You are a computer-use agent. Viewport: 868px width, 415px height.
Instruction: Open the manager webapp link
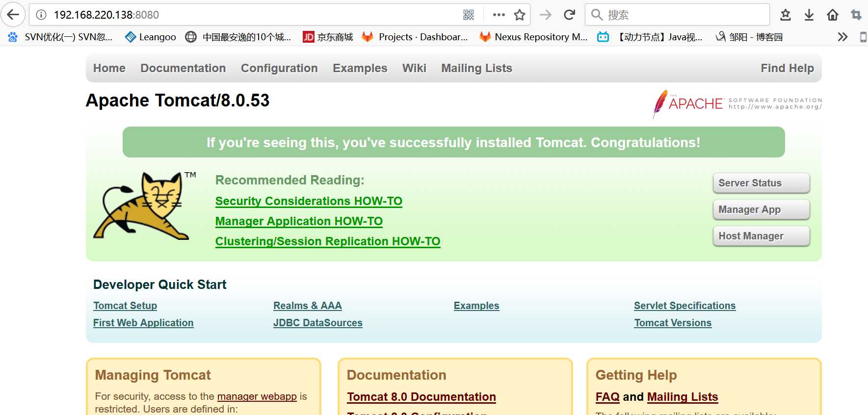(257, 396)
